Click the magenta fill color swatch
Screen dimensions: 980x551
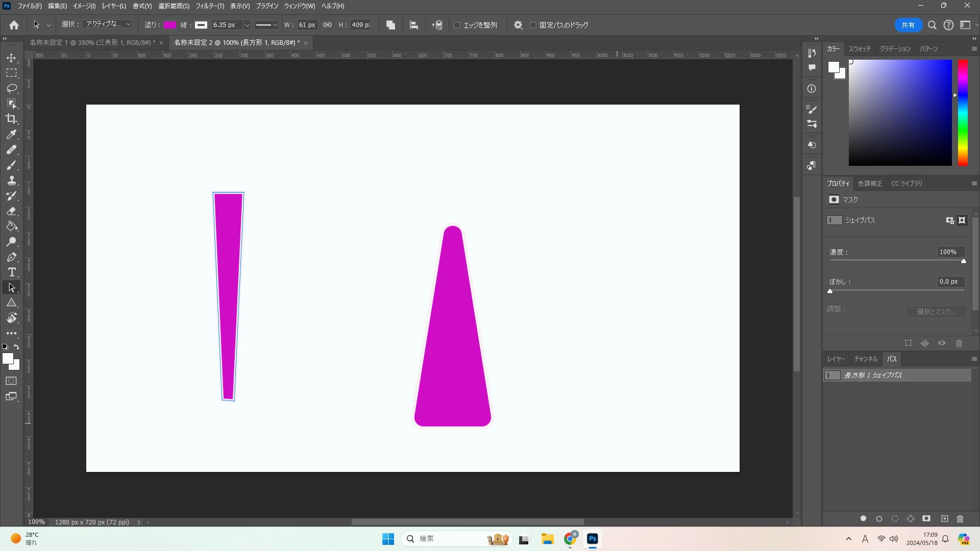pyautogui.click(x=169, y=25)
